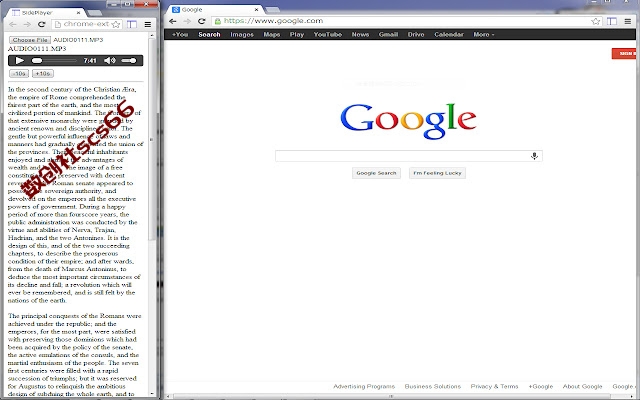Click I'm Feeling Lucky button
The width and height of the screenshot is (640, 400).
point(437,173)
